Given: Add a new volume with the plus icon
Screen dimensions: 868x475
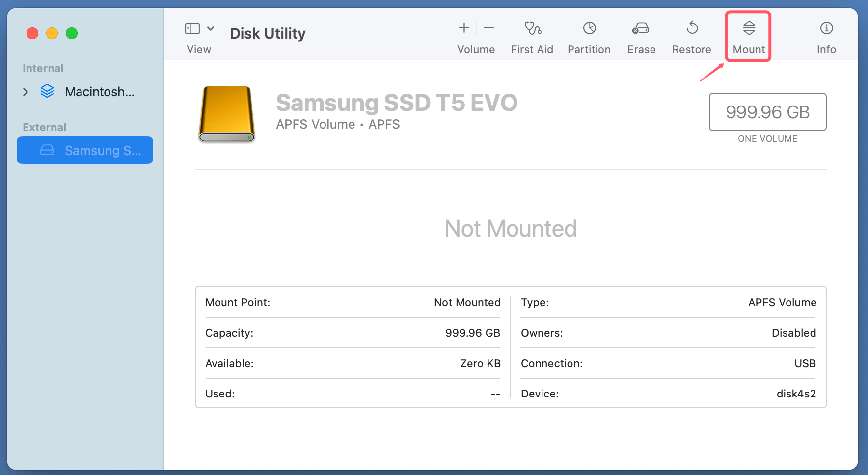Looking at the screenshot, I should (x=463, y=27).
